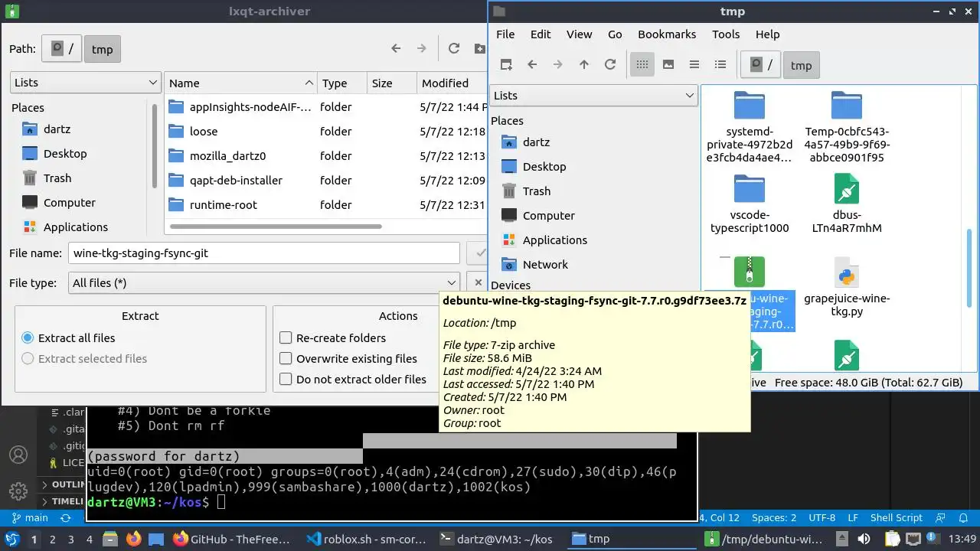Click main branch in VS Code status bar
980x551 pixels.
coord(31,518)
